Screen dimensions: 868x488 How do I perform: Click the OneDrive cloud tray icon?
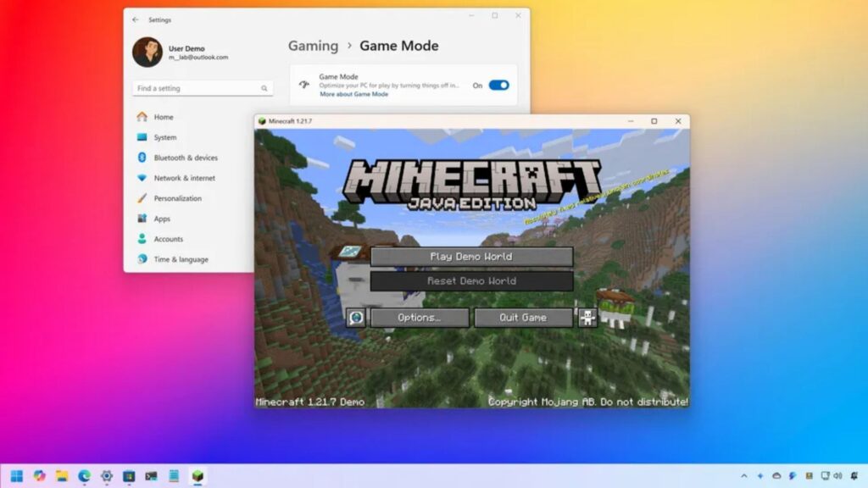(x=776, y=476)
